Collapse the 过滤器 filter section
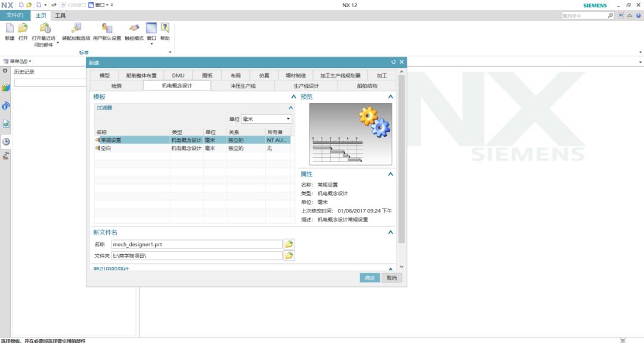Viewport: 644px width, 343px height. pyautogui.click(x=291, y=108)
